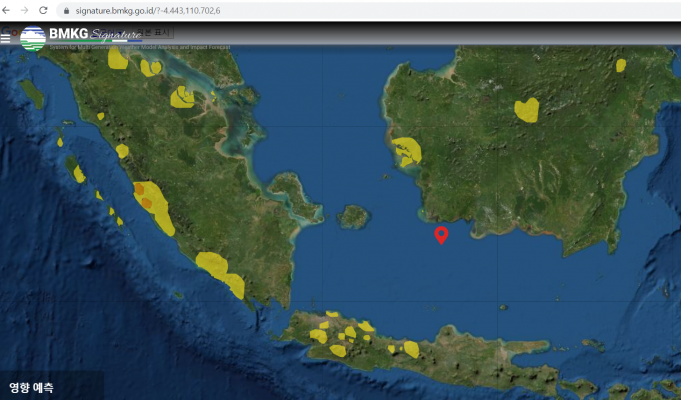The width and height of the screenshot is (681, 400).
Task: Go back using browser back arrow
Action: click(8, 10)
